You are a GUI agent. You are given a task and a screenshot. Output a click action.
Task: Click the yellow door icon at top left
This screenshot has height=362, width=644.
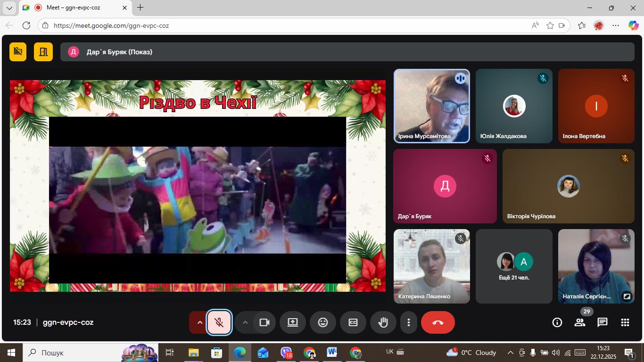point(43,52)
